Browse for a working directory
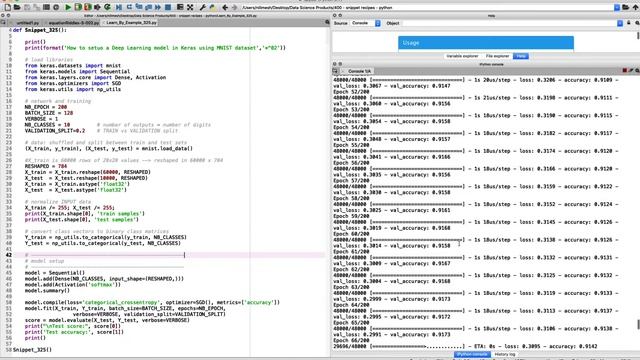 coord(626,7)
